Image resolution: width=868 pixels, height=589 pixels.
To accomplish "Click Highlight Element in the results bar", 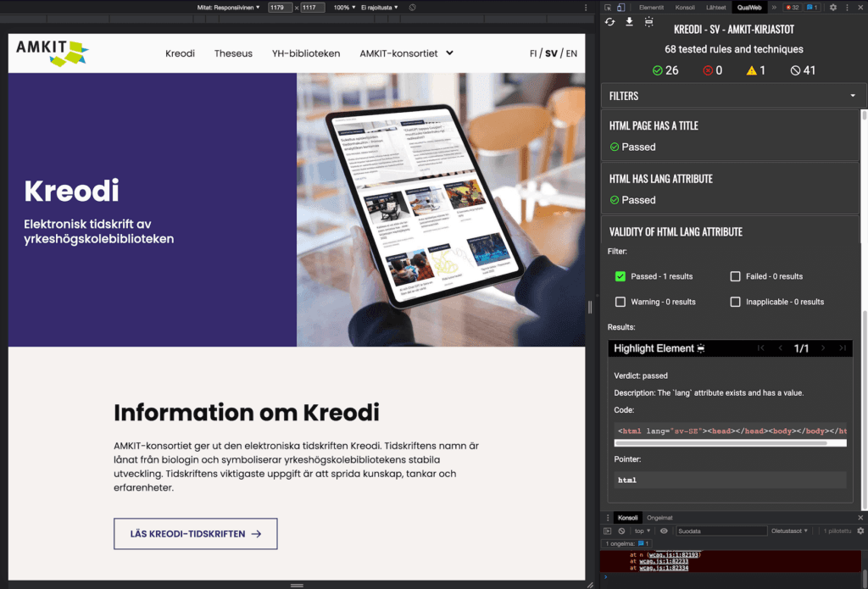I will tap(659, 348).
